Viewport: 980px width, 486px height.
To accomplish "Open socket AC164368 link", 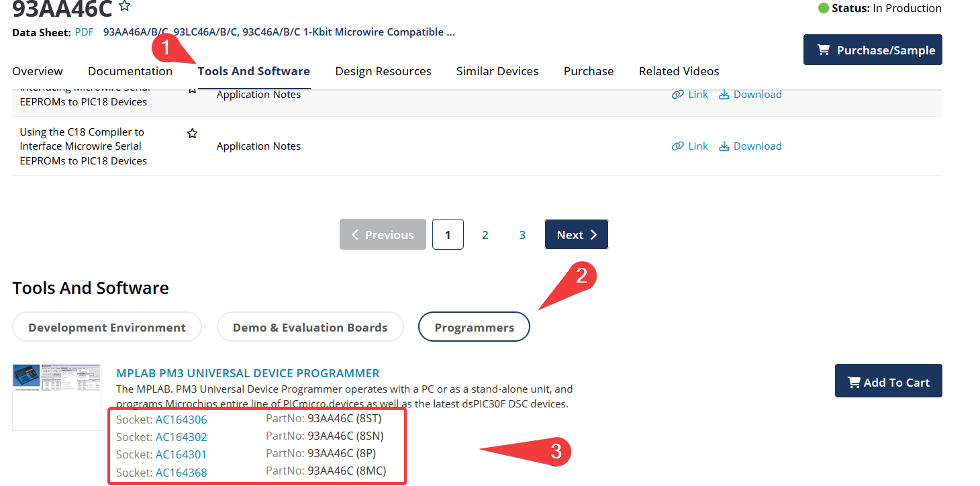I will pyautogui.click(x=181, y=473).
